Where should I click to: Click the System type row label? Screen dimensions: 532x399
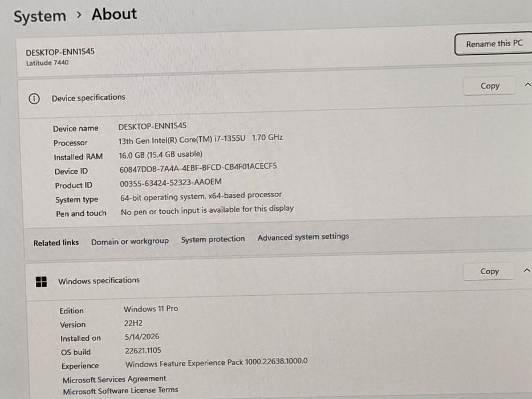[x=76, y=200]
